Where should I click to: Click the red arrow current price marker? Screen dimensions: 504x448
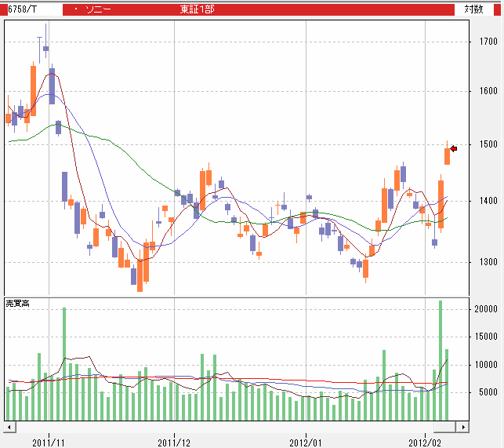coord(454,148)
